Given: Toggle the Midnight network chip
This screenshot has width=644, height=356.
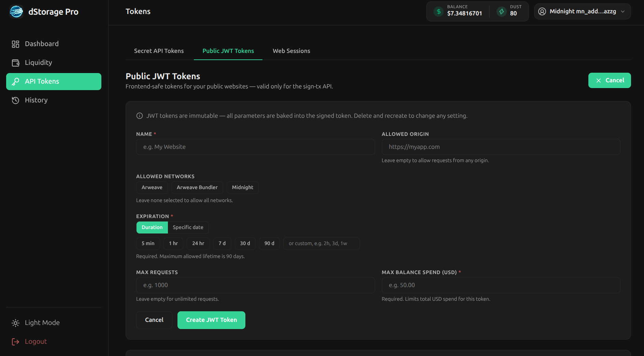Looking at the screenshot, I should click(x=242, y=187).
